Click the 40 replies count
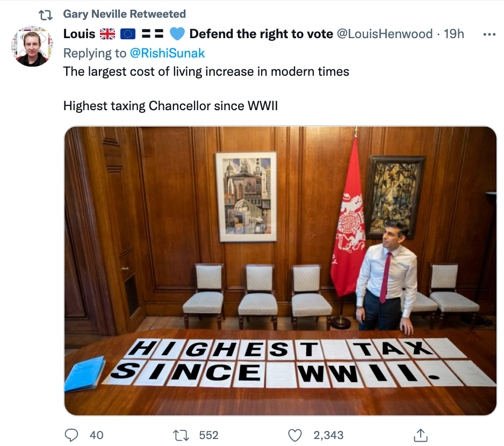This screenshot has height=446, width=504. point(96,435)
